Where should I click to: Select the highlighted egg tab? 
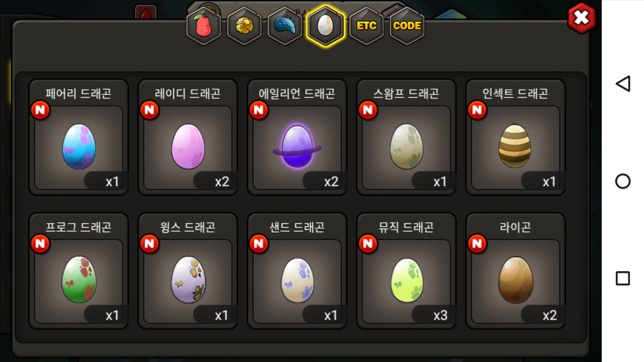pos(326,26)
